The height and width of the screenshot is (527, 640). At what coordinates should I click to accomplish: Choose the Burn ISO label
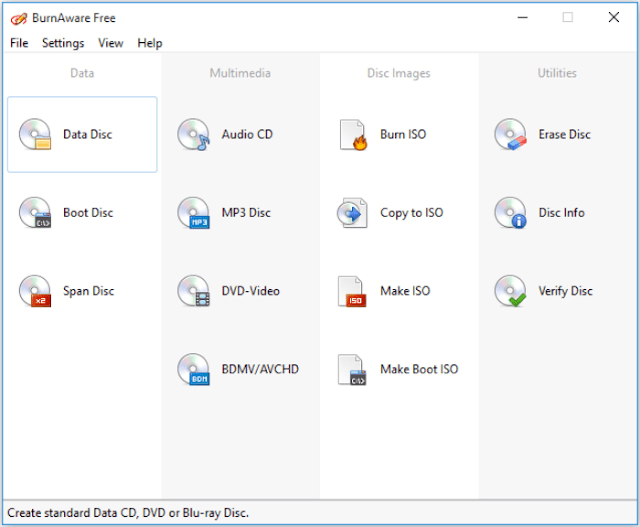[403, 134]
